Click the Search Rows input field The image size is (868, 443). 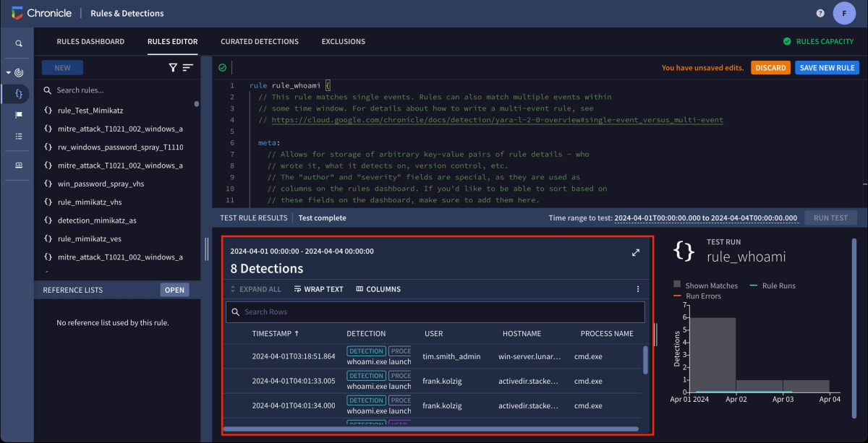(x=435, y=312)
